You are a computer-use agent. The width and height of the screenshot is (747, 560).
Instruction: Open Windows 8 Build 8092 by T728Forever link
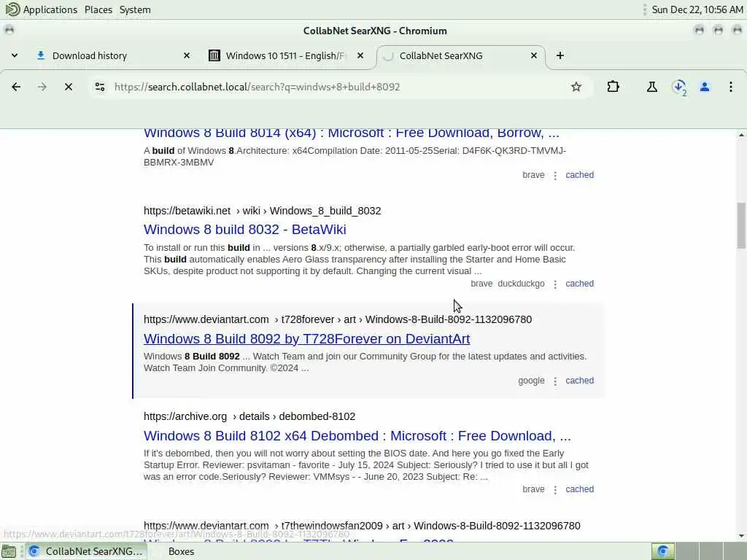pos(307,338)
